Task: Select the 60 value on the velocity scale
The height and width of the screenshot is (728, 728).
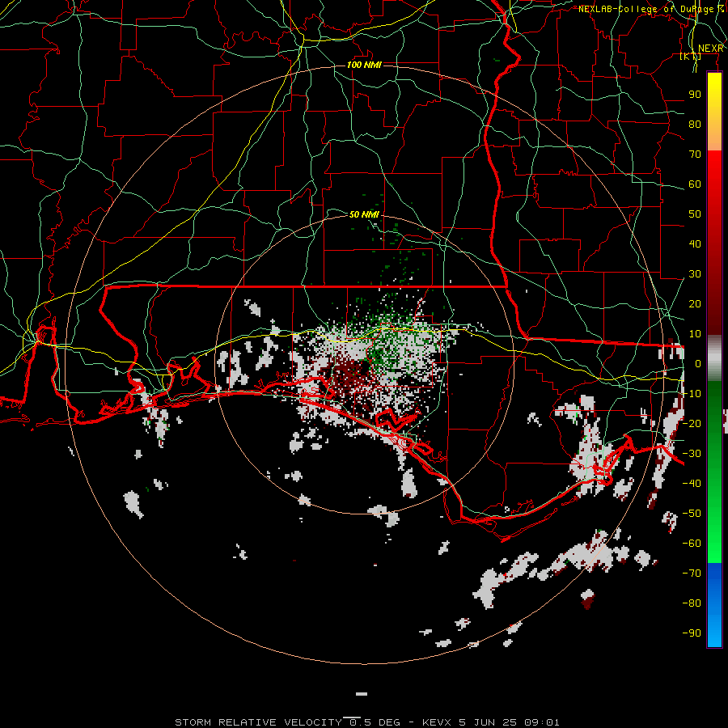Action: tap(695, 184)
